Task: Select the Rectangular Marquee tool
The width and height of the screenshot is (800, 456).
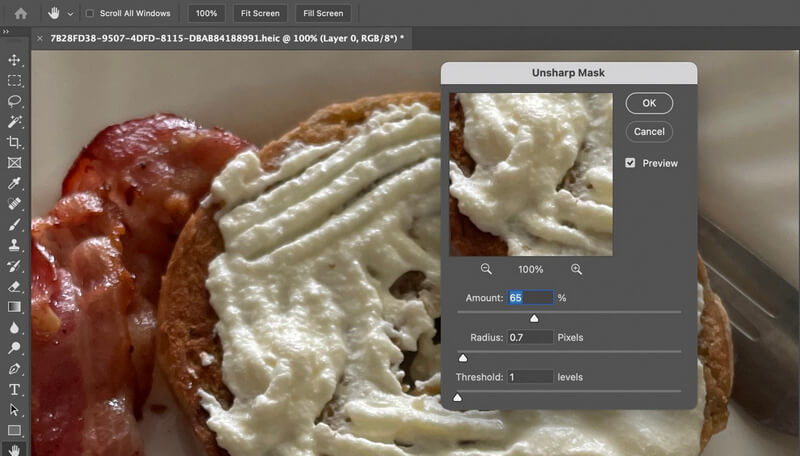Action: [x=14, y=80]
